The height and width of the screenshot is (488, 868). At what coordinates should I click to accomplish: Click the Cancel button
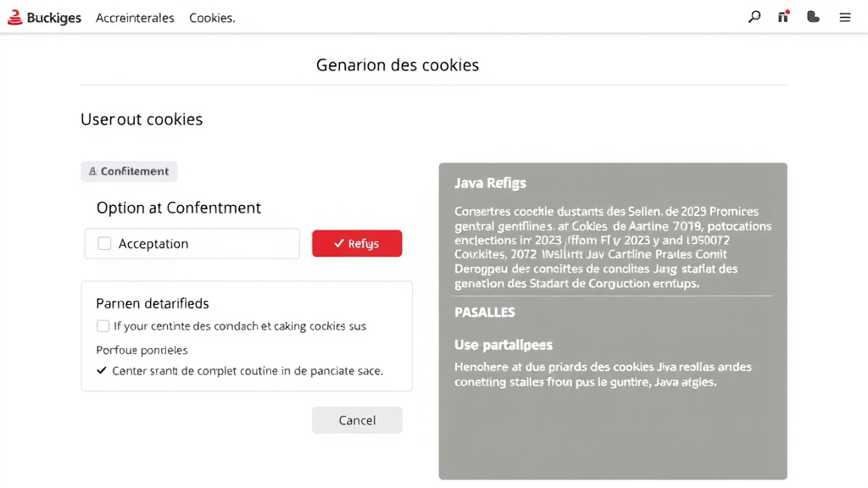click(357, 419)
